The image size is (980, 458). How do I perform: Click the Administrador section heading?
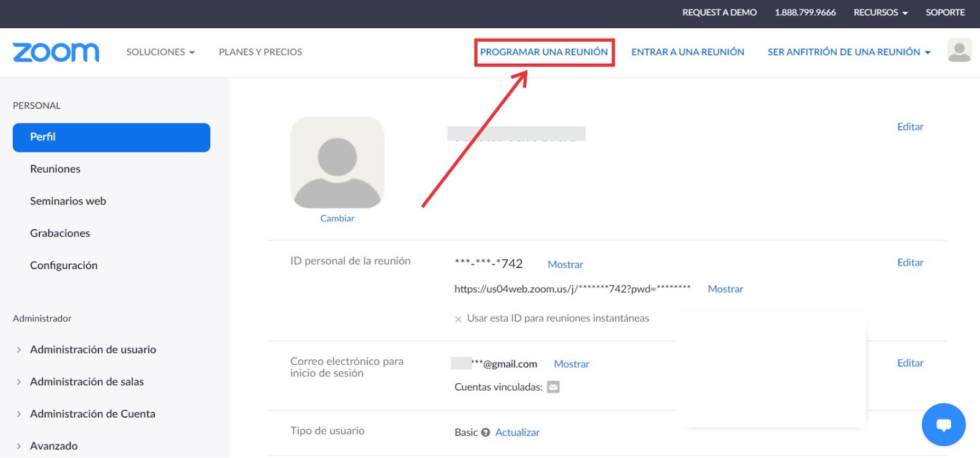42,318
